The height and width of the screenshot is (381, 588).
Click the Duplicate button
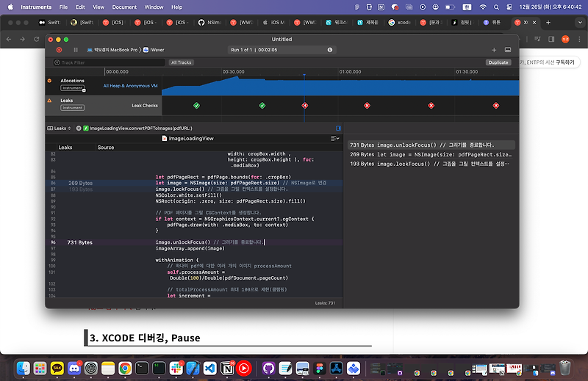(498, 62)
